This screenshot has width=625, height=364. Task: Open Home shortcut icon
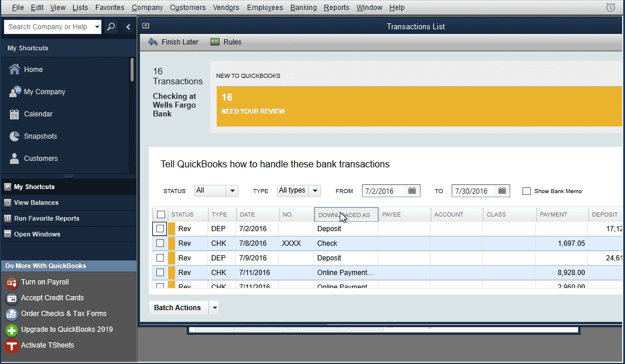tap(14, 69)
